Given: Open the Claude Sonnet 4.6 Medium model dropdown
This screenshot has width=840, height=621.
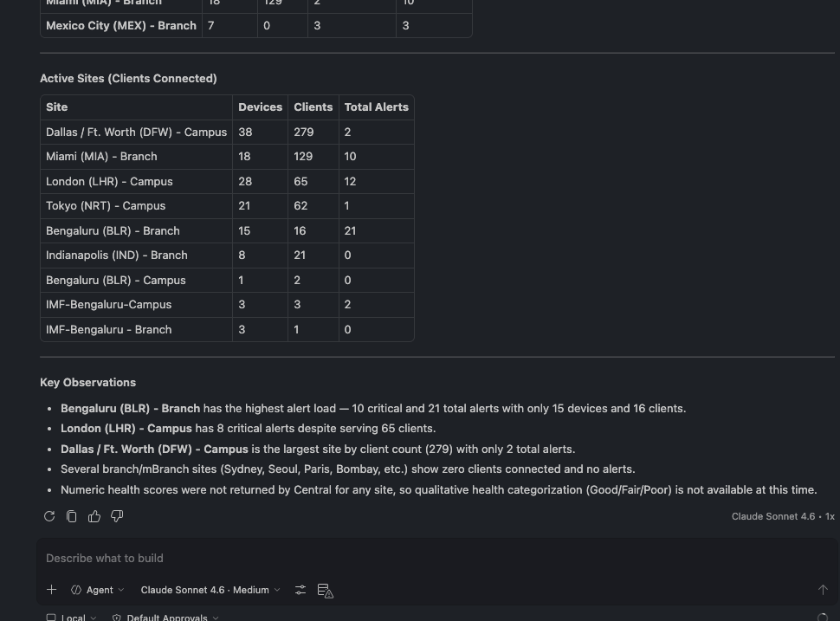Looking at the screenshot, I should coord(208,590).
